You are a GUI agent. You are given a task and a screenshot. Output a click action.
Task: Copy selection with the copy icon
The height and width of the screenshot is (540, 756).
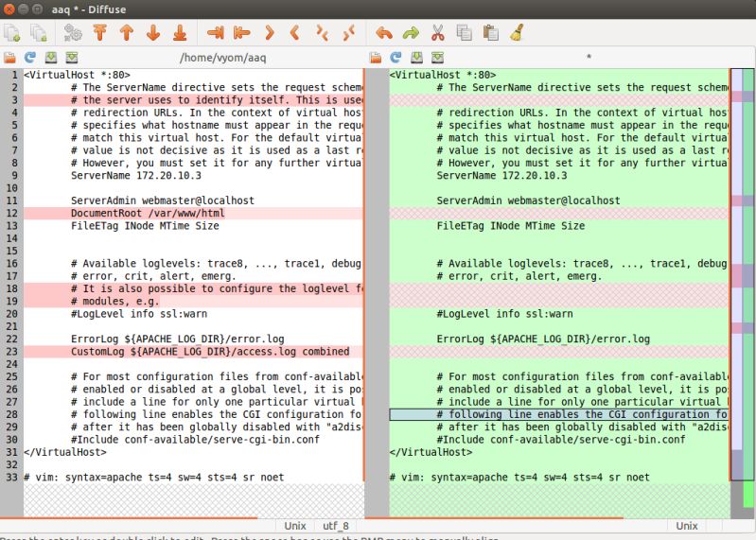[x=464, y=33]
